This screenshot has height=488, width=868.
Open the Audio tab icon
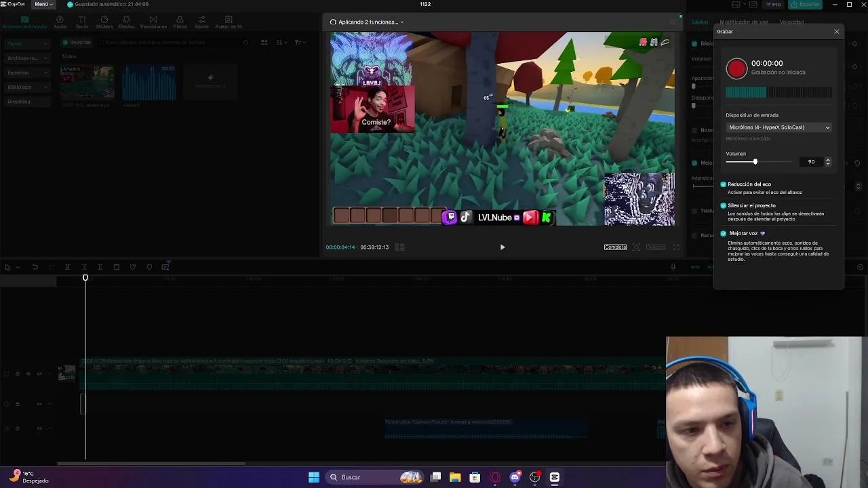(x=60, y=22)
